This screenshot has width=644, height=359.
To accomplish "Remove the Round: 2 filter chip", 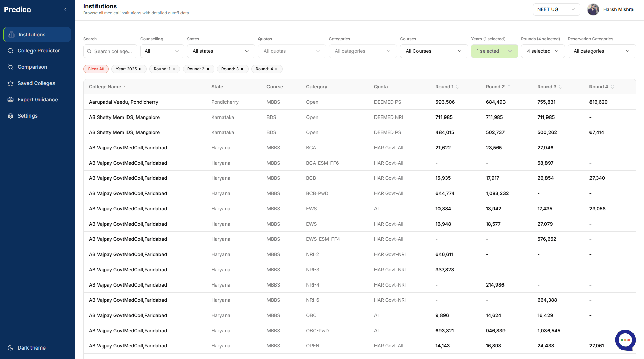I will (208, 69).
